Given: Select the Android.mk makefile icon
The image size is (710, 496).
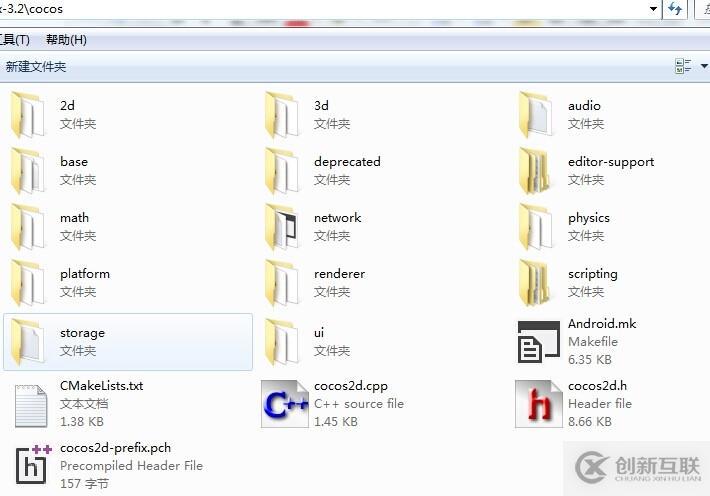Looking at the screenshot, I should (x=539, y=342).
